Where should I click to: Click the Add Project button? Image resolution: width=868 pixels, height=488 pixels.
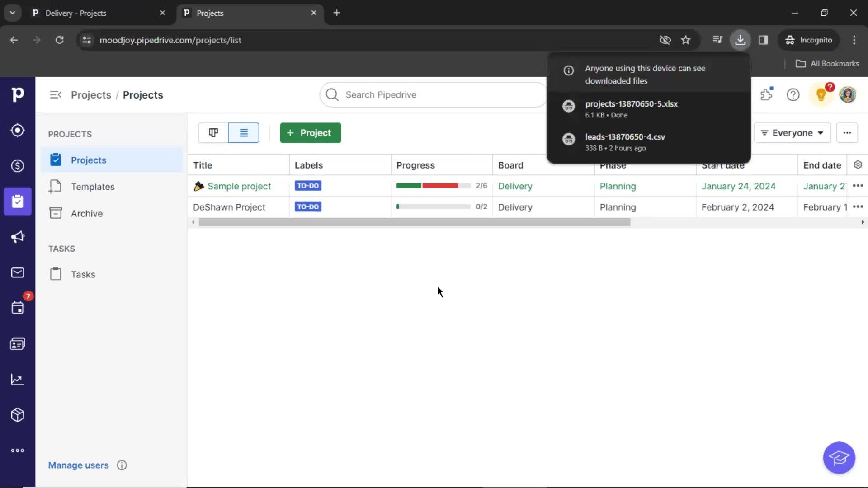(310, 133)
